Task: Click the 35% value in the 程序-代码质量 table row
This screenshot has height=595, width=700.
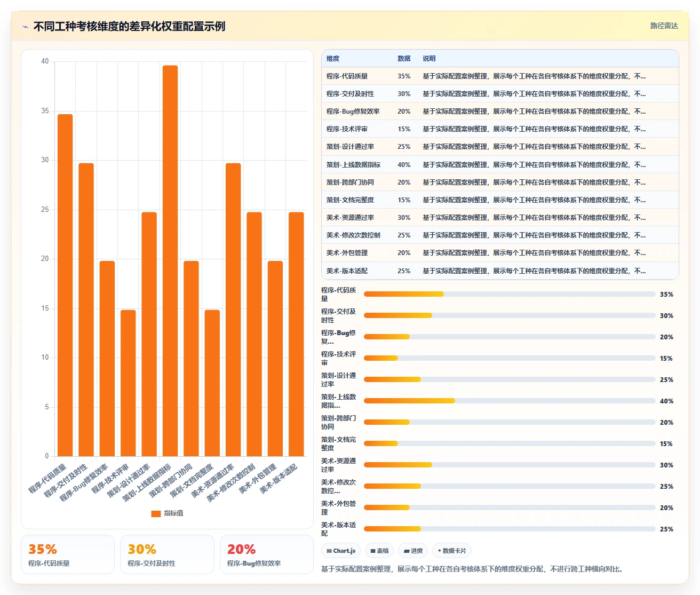Action: pyautogui.click(x=404, y=76)
